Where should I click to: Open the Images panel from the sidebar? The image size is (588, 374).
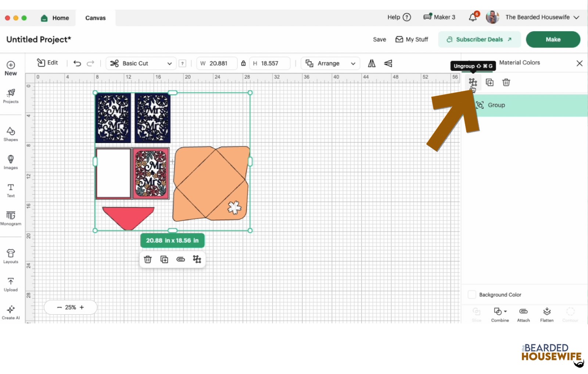click(x=11, y=162)
